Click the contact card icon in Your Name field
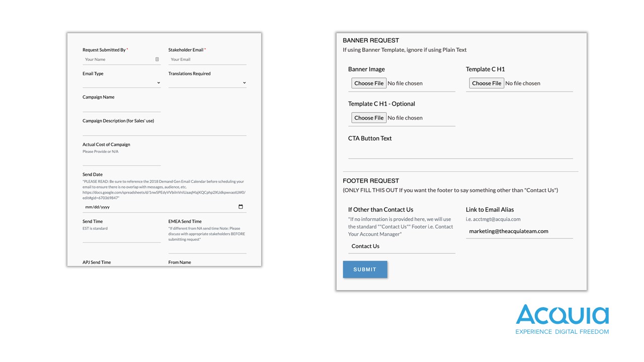 pos(157,59)
